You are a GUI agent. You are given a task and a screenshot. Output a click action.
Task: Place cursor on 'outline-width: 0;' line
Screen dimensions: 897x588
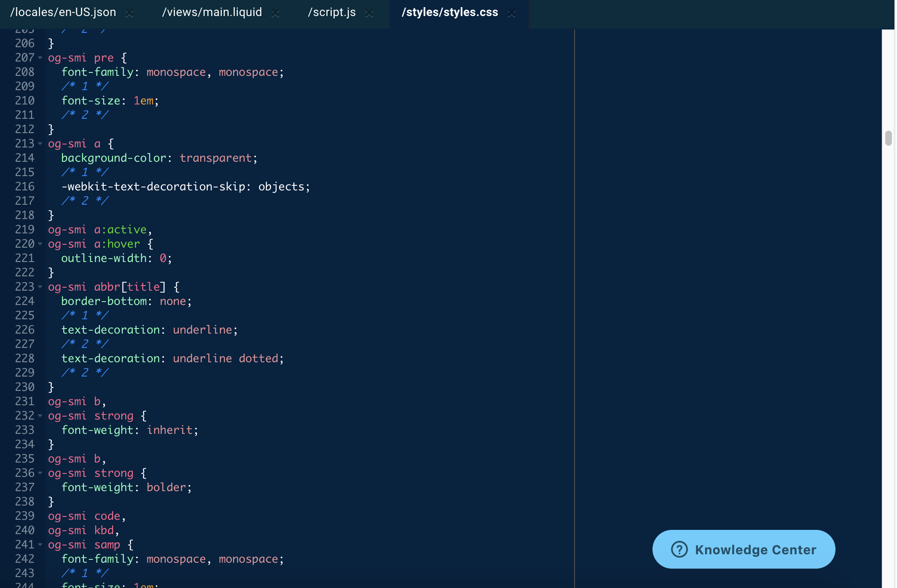[x=116, y=258]
